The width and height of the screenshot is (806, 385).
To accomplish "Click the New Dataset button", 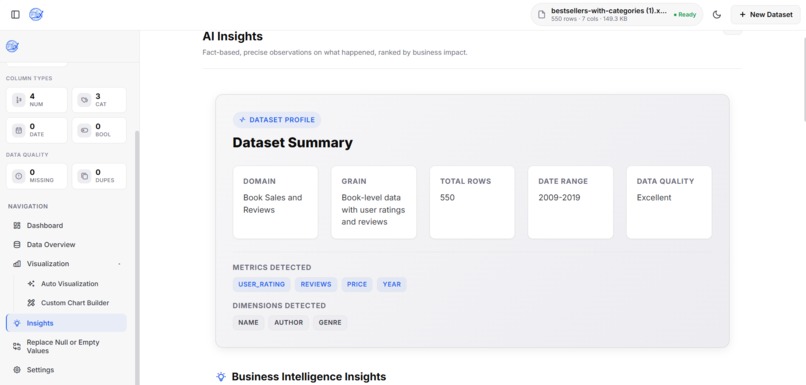I will click(x=766, y=14).
